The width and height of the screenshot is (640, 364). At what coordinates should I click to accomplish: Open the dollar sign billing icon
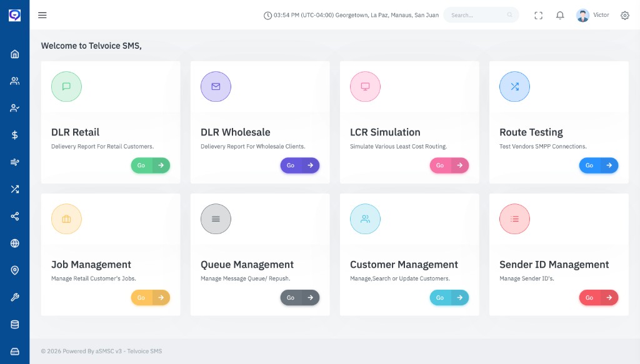tap(15, 135)
